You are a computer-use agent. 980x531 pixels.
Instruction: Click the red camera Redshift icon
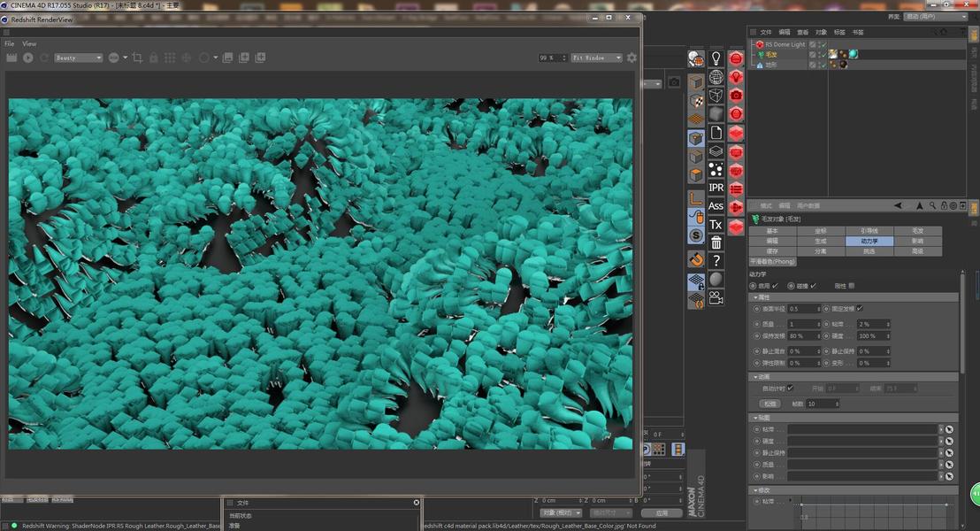pos(736,95)
